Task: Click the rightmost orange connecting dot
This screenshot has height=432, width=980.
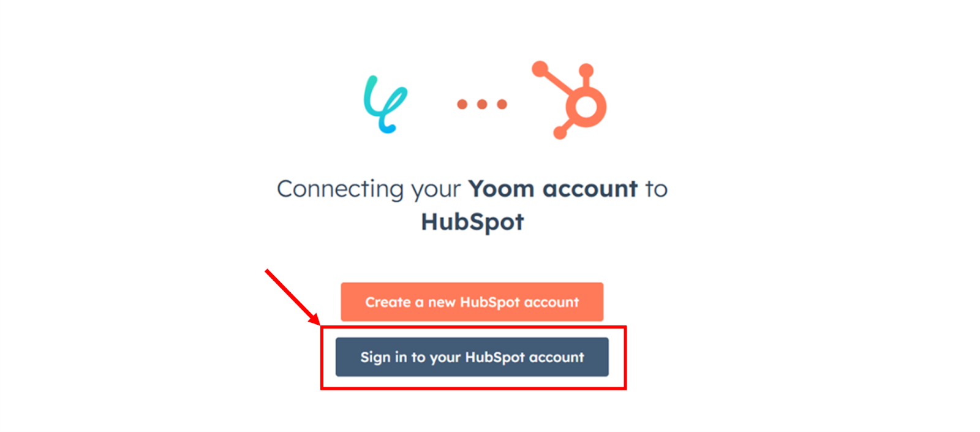Action: pos(502,104)
